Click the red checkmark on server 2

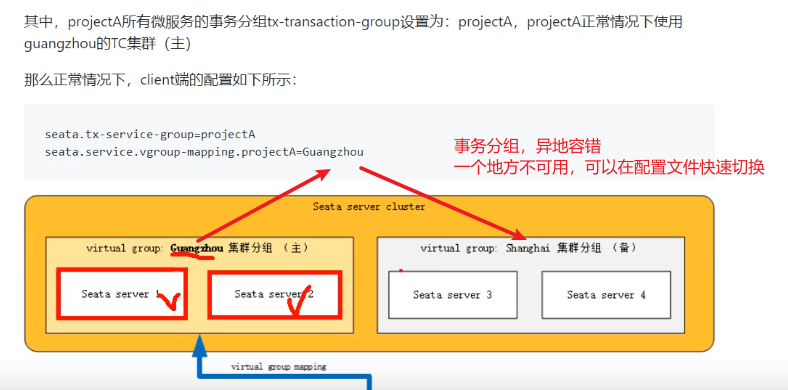tap(298, 303)
